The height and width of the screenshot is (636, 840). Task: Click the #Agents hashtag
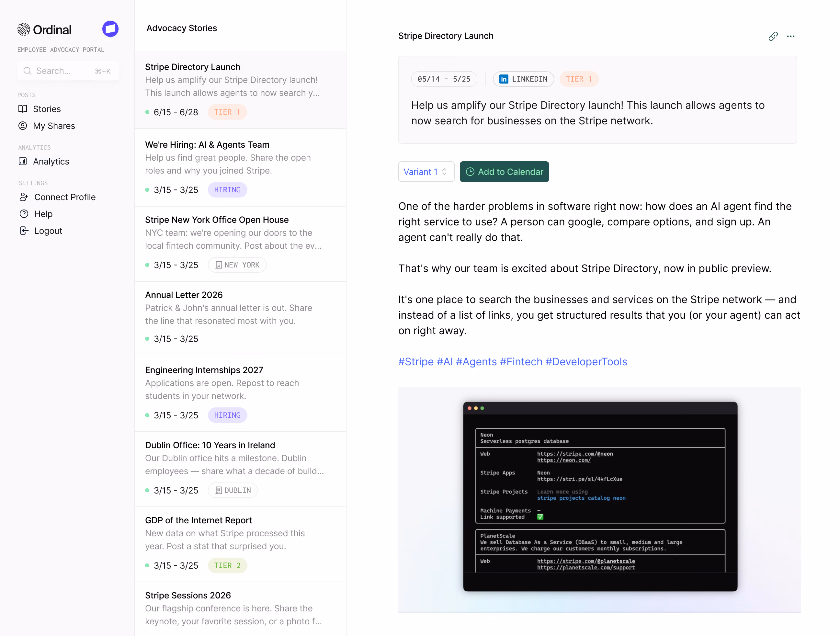(476, 361)
